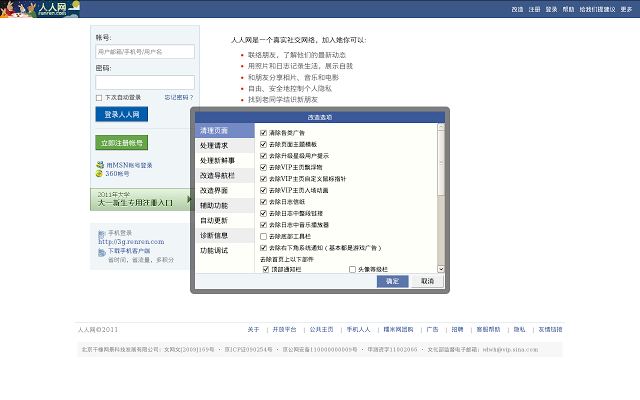
Task: Uncheck 去除日志信纸 checkbox
Action: (263, 202)
